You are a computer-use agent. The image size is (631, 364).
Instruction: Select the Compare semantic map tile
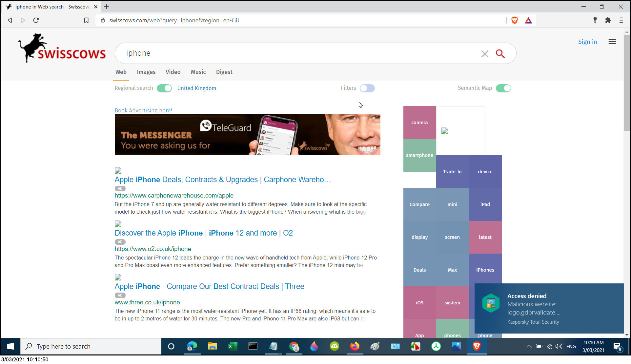pyautogui.click(x=419, y=204)
